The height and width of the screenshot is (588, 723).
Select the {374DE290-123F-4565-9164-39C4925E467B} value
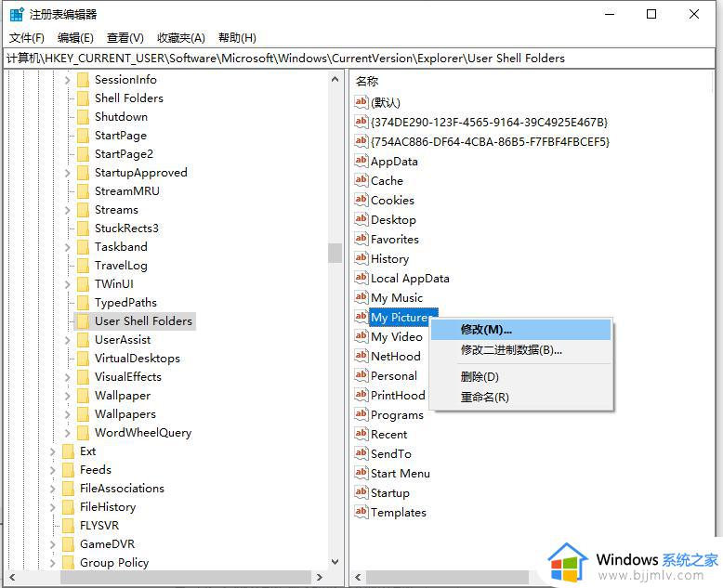click(x=489, y=122)
